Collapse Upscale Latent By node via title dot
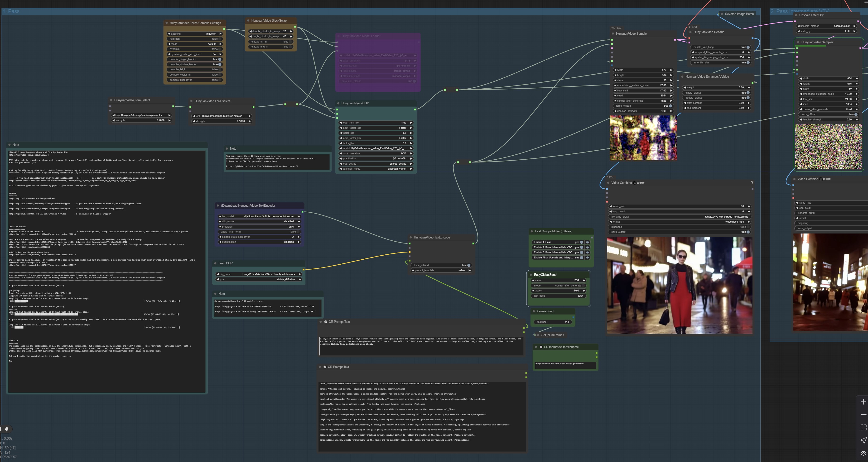 796,15
